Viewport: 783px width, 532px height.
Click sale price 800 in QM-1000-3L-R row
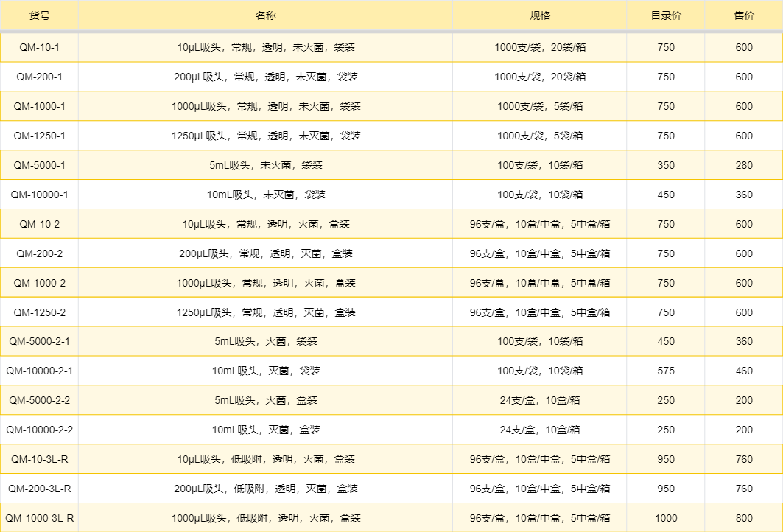click(743, 519)
